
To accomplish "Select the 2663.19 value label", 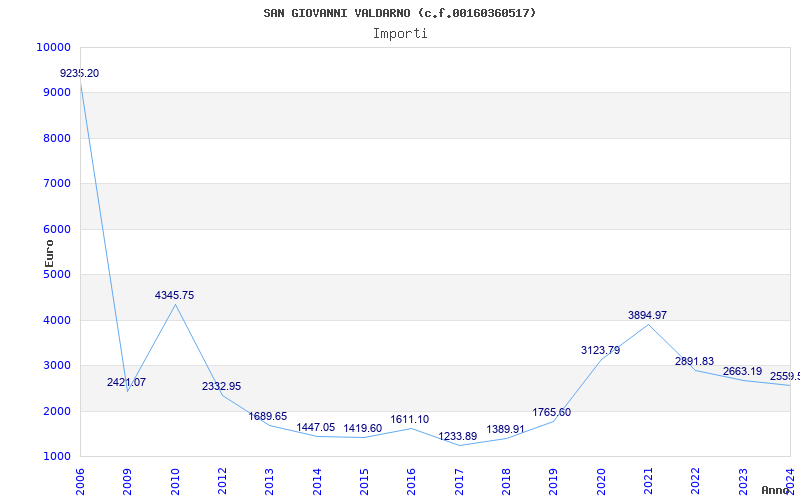I will tap(742, 371).
